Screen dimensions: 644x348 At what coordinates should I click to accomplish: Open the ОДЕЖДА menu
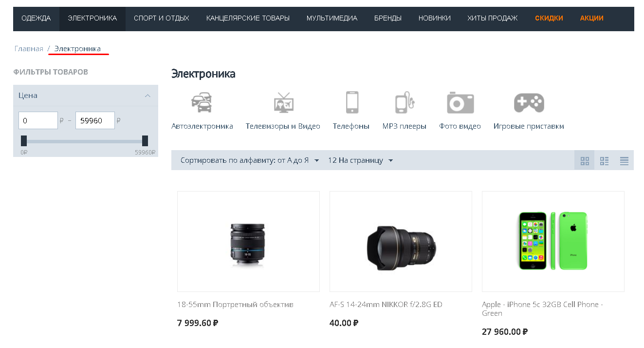click(x=36, y=19)
